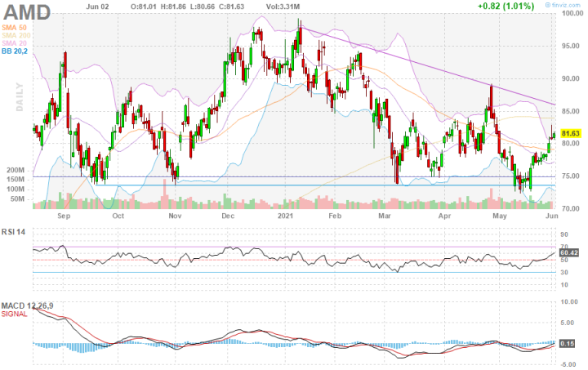Click the Nov label on time axis
The image size is (588, 370).
tap(175, 216)
